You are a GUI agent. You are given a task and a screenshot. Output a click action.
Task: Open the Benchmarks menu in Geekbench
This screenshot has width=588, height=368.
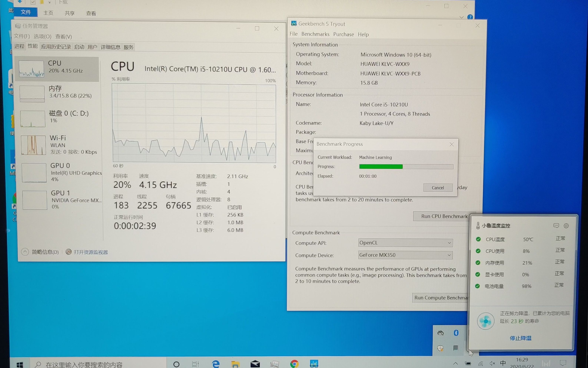315,34
